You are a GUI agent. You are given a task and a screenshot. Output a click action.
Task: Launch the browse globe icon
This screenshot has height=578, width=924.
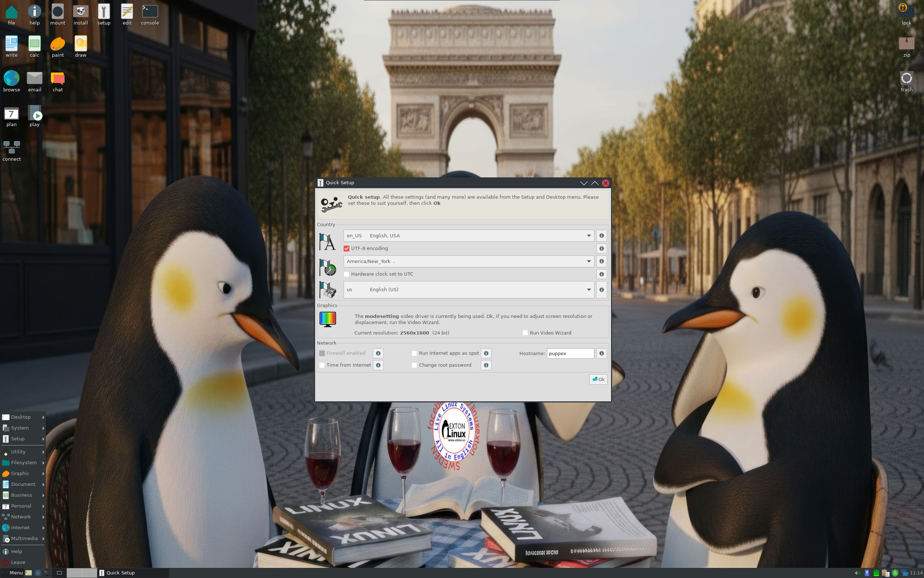12,81
